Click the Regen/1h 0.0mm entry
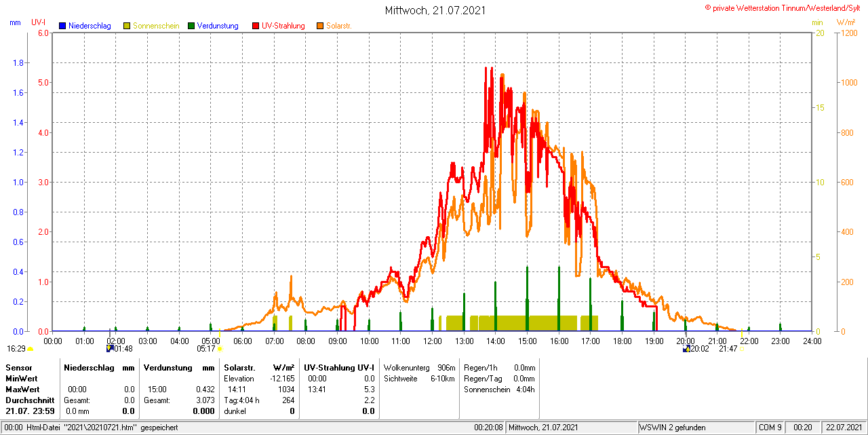The image size is (868, 435). click(499, 367)
